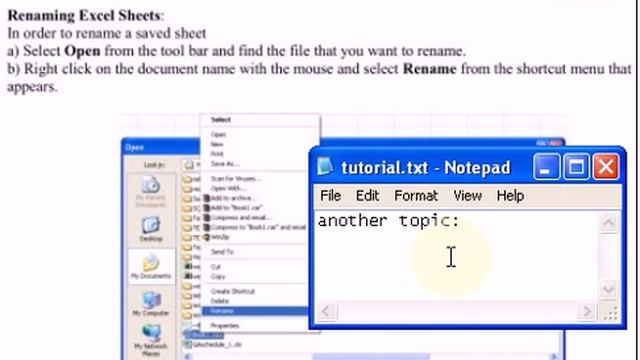This screenshot has height=360, width=640.
Task: Go to My Computer in Open dialog sidebar
Action: (151, 304)
